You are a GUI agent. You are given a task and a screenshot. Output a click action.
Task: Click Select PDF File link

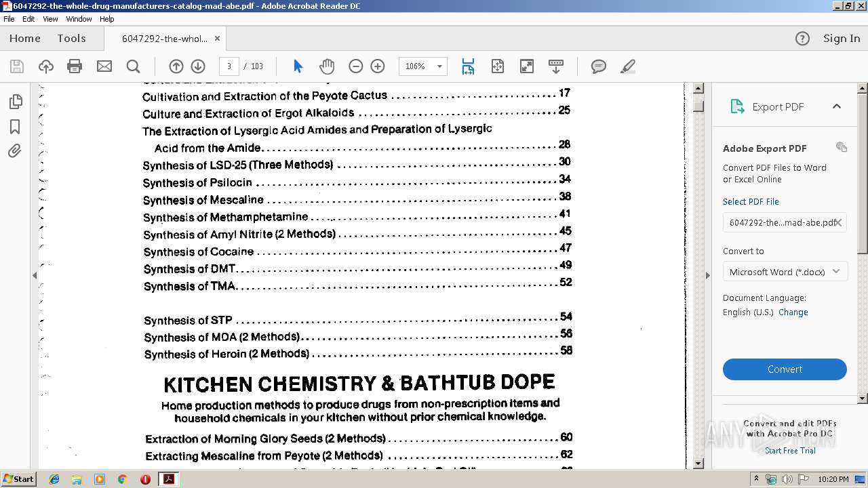(x=751, y=201)
